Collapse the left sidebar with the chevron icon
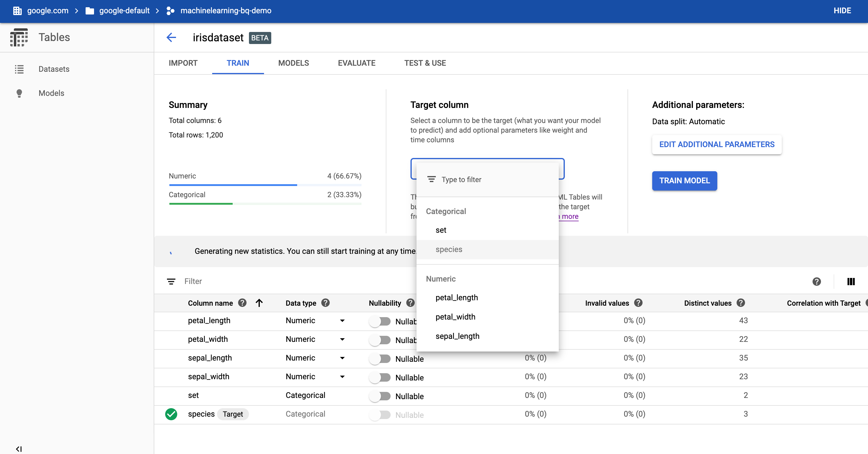 [19, 449]
